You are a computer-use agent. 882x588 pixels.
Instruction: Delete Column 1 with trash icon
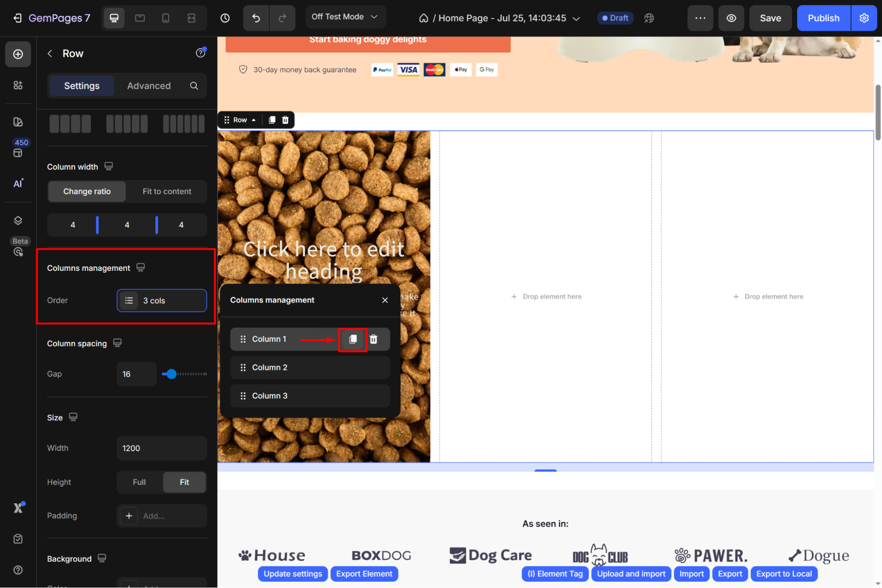click(374, 339)
